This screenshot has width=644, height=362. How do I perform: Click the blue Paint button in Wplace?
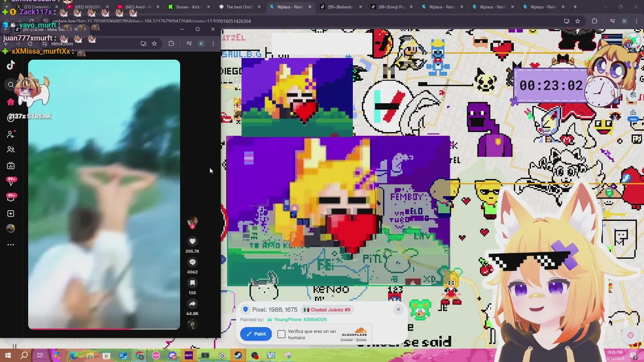click(x=256, y=334)
